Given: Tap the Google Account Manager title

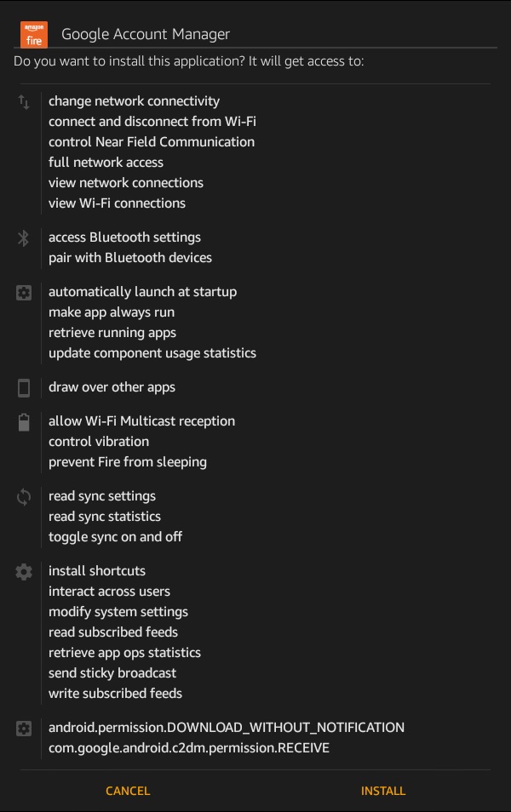Looking at the screenshot, I should [146, 35].
